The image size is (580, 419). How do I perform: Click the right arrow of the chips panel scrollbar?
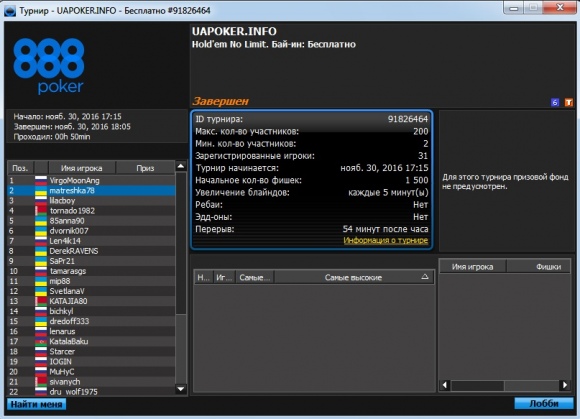pyautogui.click(x=564, y=385)
